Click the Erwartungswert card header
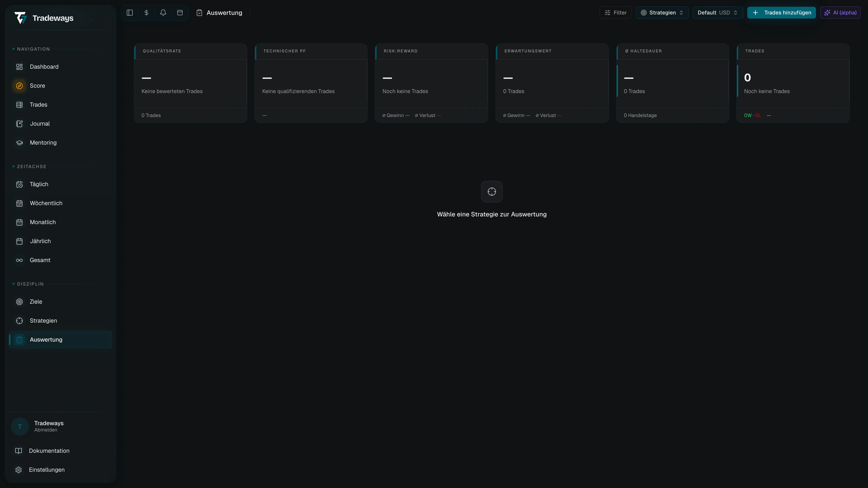 point(552,51)
